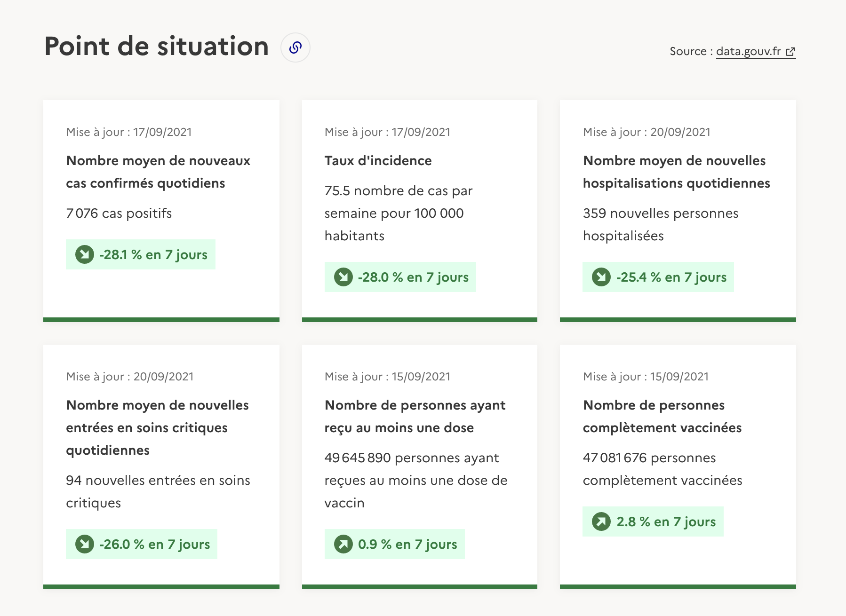Click the 'Mise à jour : 17/09/2021' date on confirmed cases card
846x616 pixels.
pyautogui.click(x=129, y=132)
